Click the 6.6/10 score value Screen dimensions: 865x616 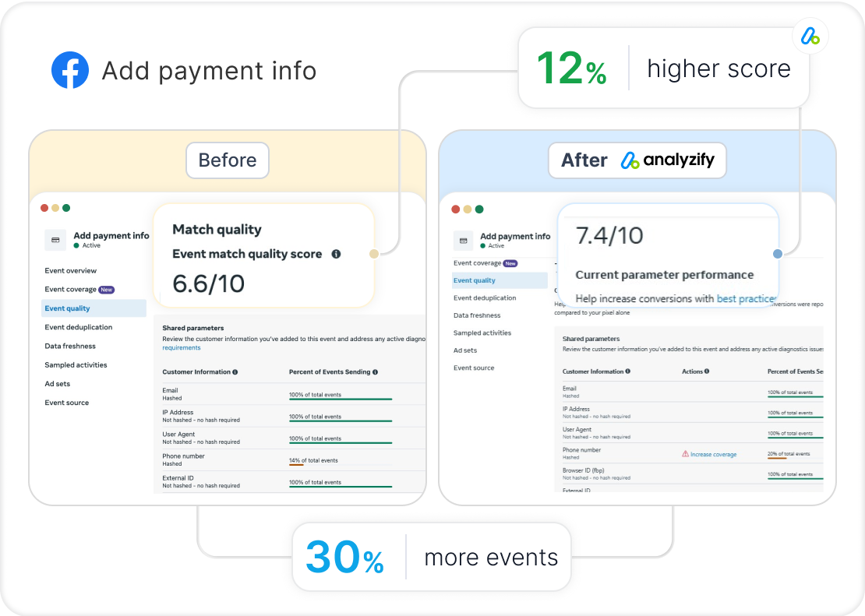(209, 283)
